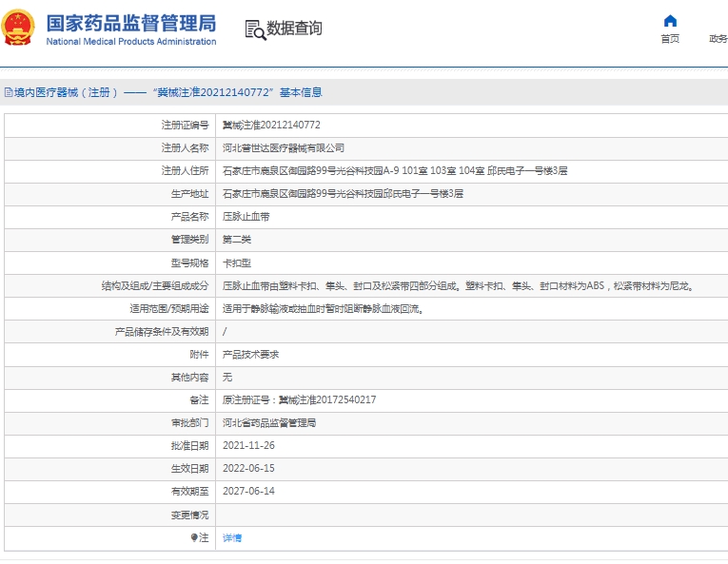The image size is (728, 564).
Task: Click the registrant name 河北普世达医疗器械有限公司
Action: [x=284, y=148]
